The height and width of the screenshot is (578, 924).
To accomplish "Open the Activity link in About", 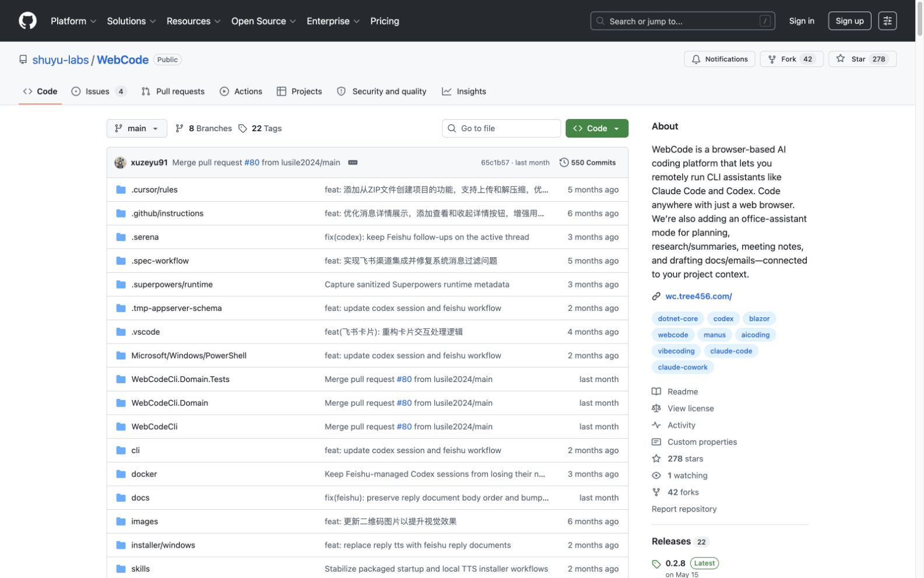I will [673, 426].
